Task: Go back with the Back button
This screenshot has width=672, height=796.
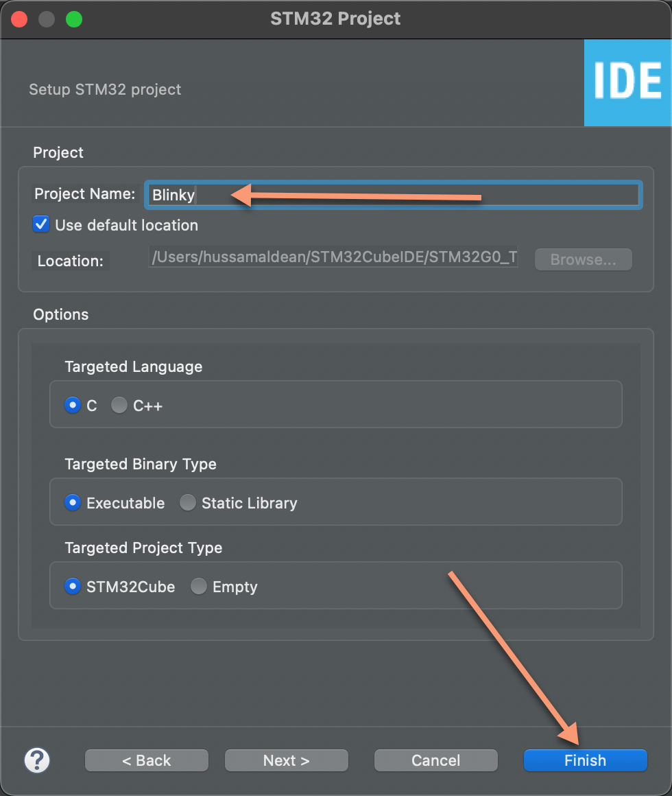Action: pyautogui.click(x=146, y=760)
